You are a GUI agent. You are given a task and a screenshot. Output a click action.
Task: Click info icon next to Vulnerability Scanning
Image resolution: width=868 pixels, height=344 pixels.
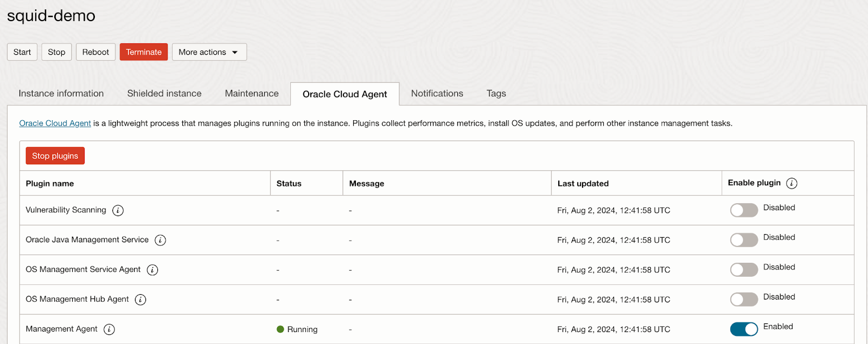pyautogui.click(x=118, y=210)
